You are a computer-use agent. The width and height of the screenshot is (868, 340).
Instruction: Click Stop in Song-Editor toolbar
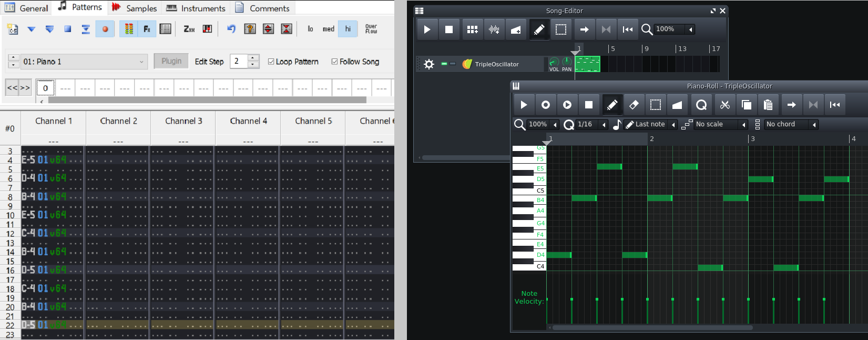pyautogui.click(x=449, y=29)
